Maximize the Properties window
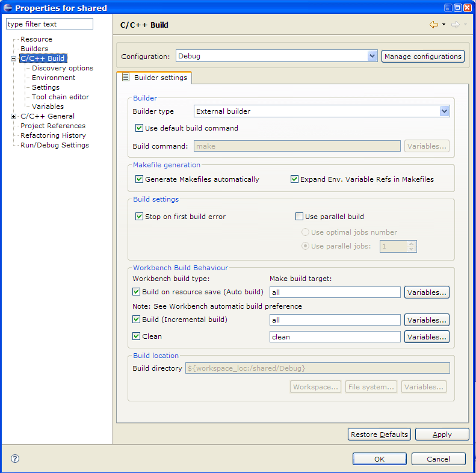The height and width of the screenshot is (473, 476). [458, 8]
